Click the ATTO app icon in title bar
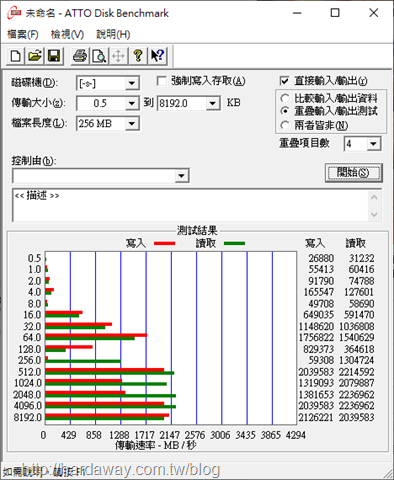The image size is (394, 480). click(14, 13)
